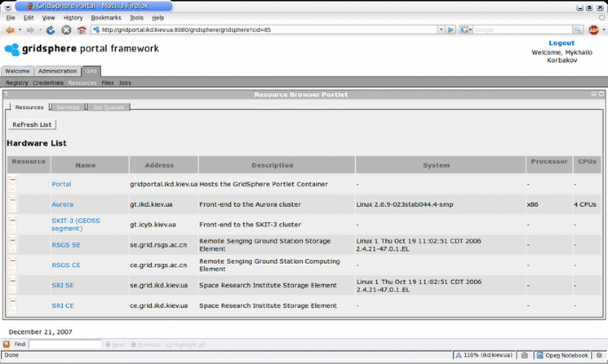Screen dimensions: 608x364
Task: Open the SRI SE link
Action: click(x=63, y=285)
